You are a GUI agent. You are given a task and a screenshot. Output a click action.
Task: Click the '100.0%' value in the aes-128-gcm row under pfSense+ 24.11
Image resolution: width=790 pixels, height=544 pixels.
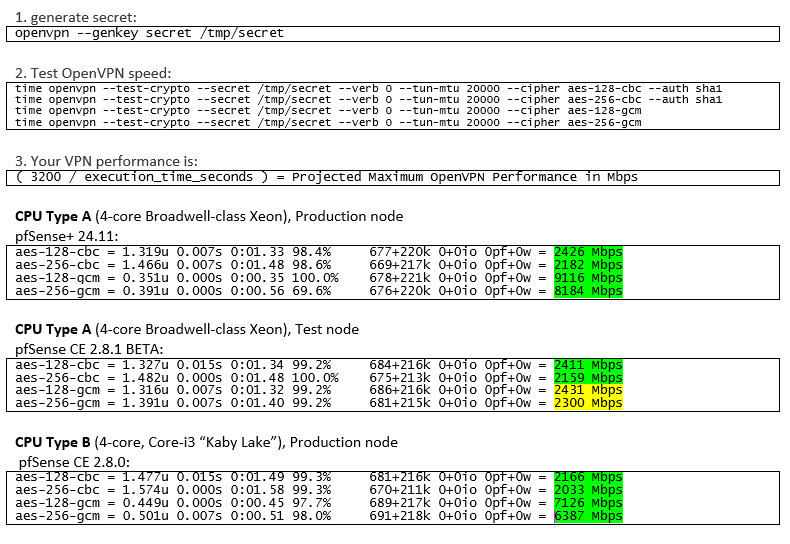(x=315, y=278)
